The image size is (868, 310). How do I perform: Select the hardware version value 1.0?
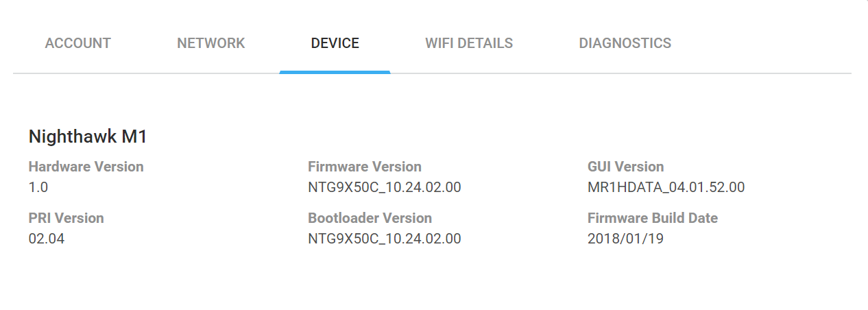click(x=38, y=187)
